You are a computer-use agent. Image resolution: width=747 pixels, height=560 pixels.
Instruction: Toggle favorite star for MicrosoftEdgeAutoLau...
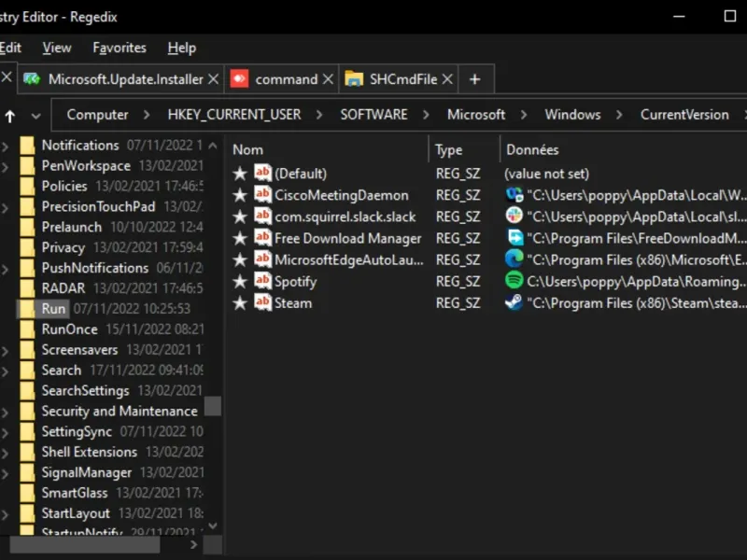click(240, 259)
